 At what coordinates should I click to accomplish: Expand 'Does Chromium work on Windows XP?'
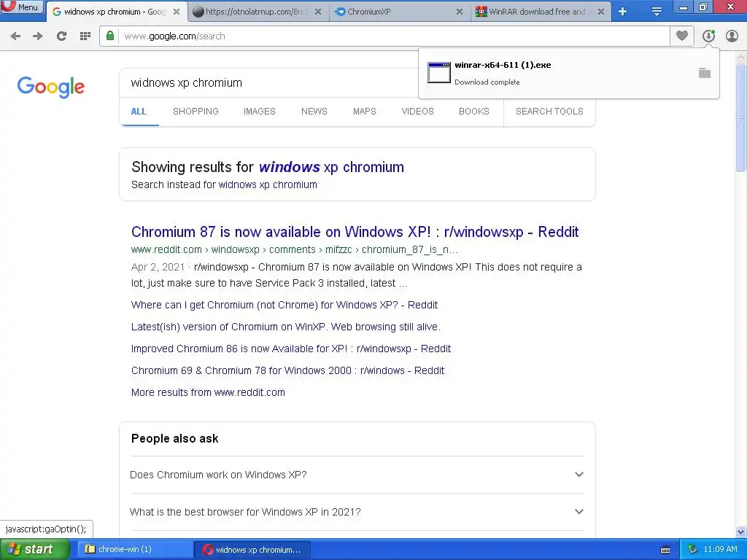point(357,475)
